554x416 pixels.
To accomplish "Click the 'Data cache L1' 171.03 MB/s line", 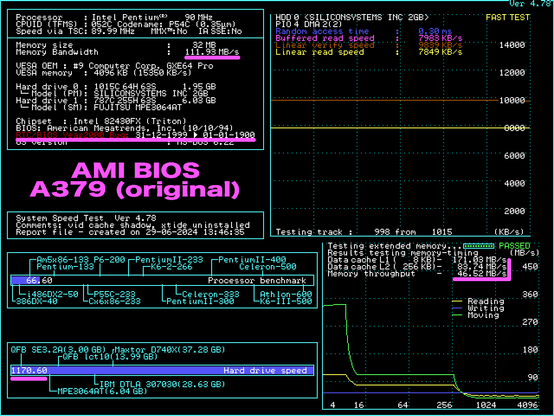I will (417, 260).
